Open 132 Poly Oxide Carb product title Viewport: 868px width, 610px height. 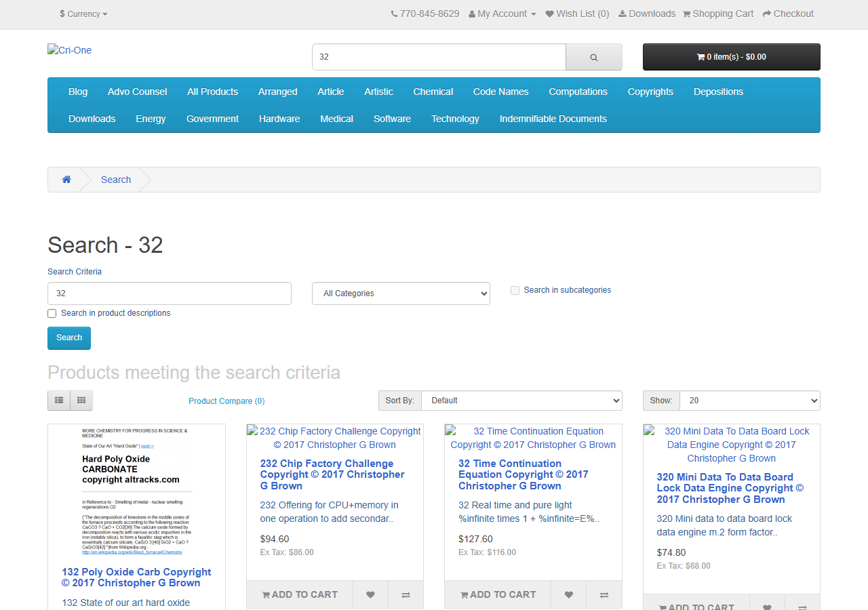coord(136,577)
